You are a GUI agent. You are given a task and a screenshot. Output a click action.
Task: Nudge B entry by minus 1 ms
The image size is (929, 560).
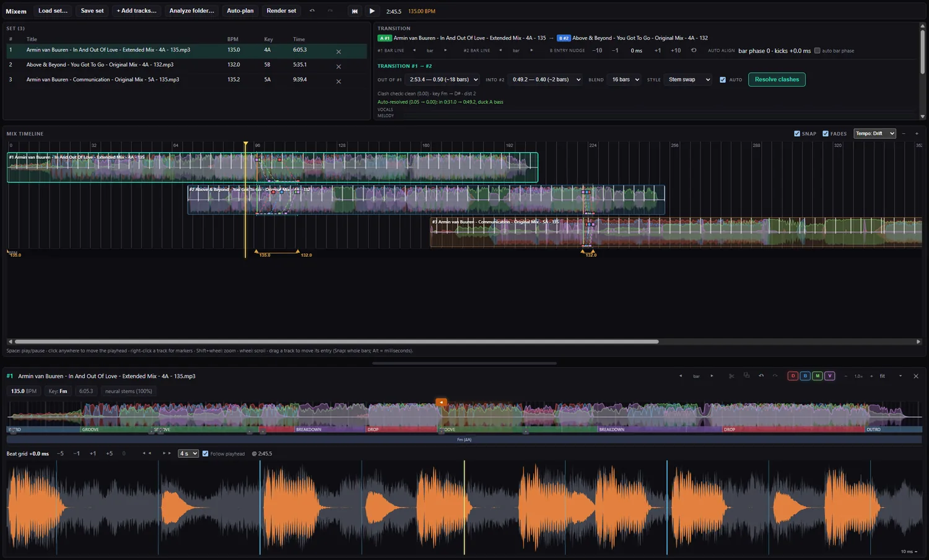[615, 51]
